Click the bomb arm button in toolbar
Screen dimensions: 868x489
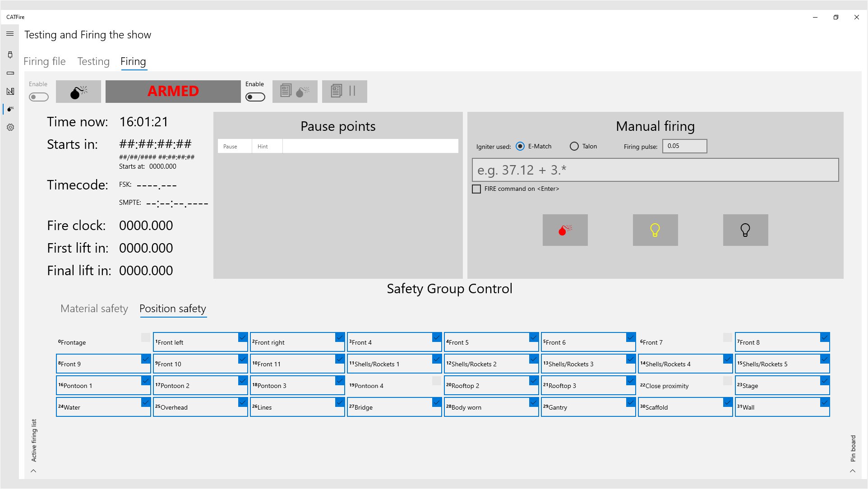[x=78, y=92]
